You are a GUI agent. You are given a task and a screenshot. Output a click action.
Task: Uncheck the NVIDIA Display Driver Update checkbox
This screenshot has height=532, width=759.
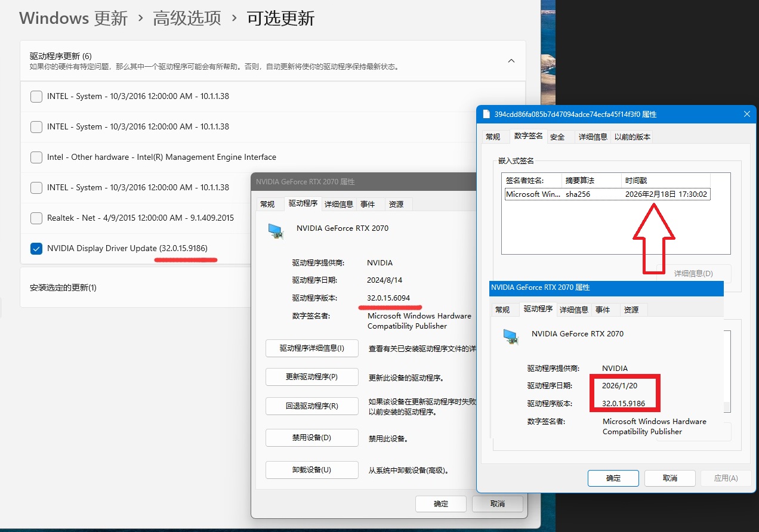pos(36,249)
